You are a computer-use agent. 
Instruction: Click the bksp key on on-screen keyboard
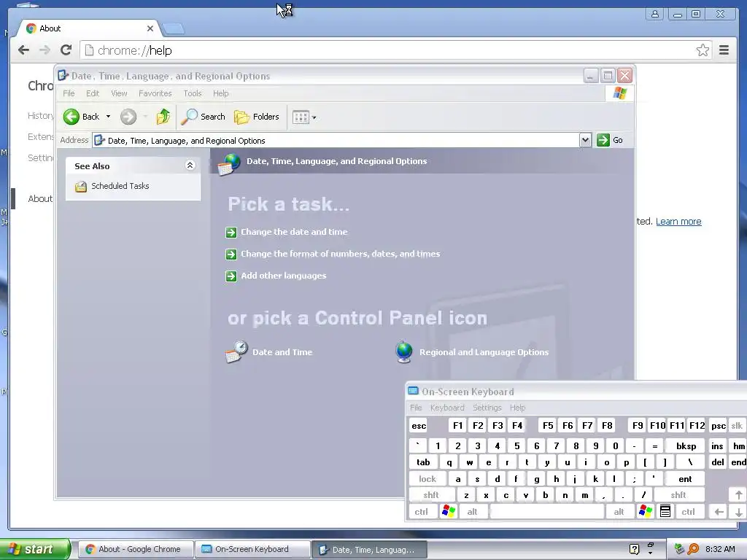[686, 446]
